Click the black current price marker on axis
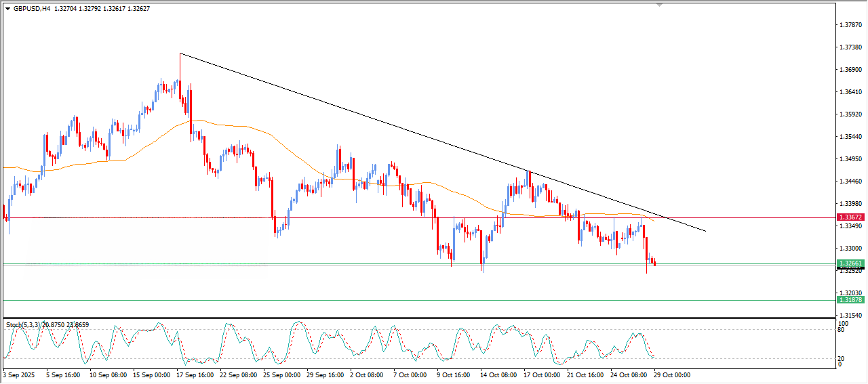Screen dimensions: 868x384 click(850, 269)
